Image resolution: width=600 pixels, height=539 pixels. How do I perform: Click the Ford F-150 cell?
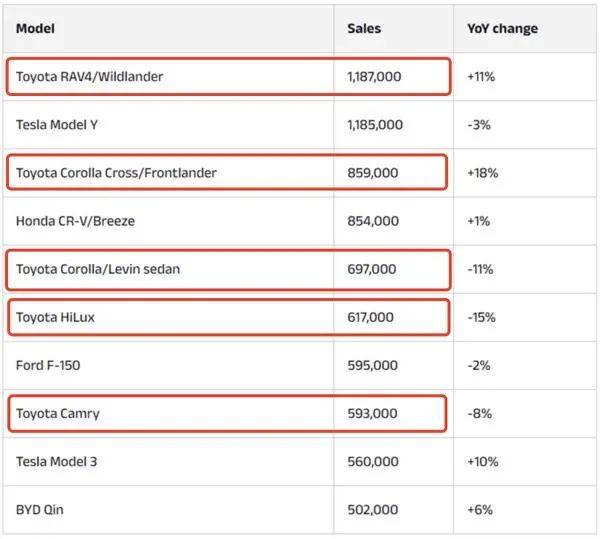[48, 365]
